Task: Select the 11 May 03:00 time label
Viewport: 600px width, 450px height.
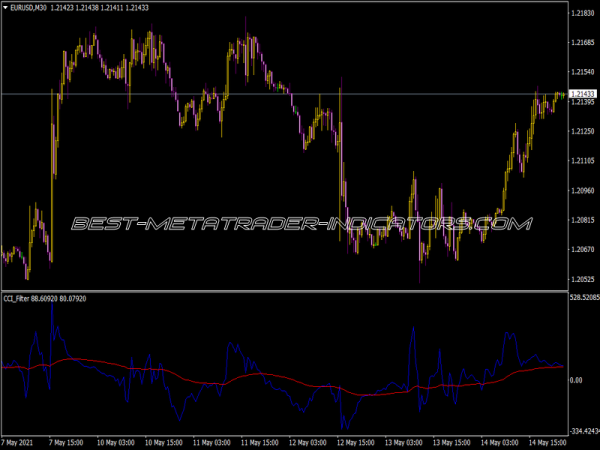Action: point(212,441)
